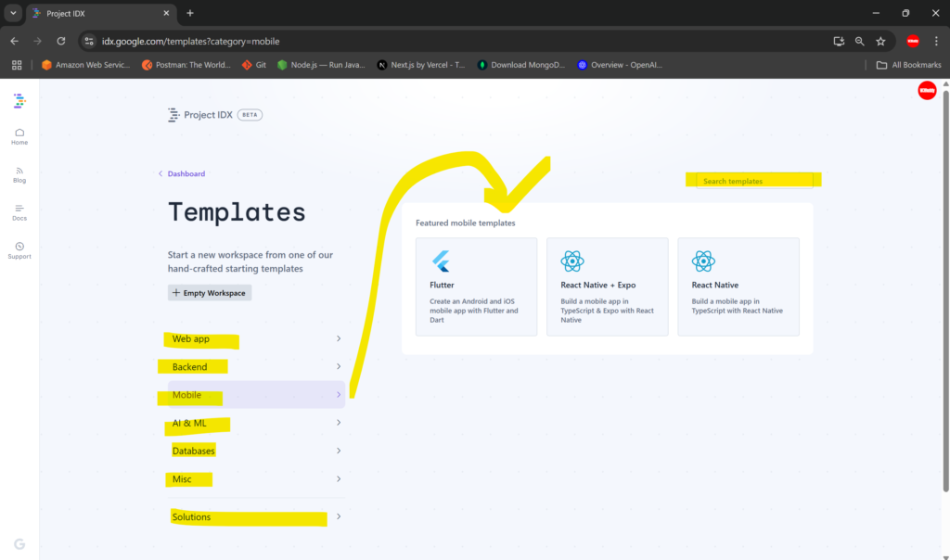
Task: Bookmark this page with star icon
Action: pyautogui.click(x=881, y=41)
